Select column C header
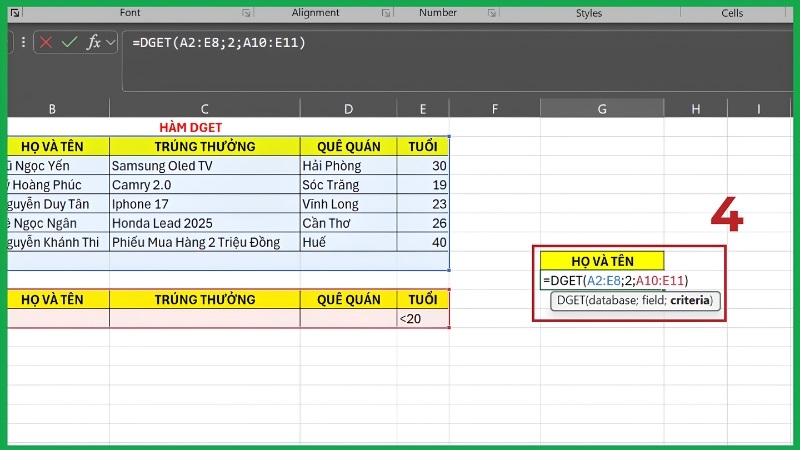The image size is (800, 450). (x=205, y=109)
